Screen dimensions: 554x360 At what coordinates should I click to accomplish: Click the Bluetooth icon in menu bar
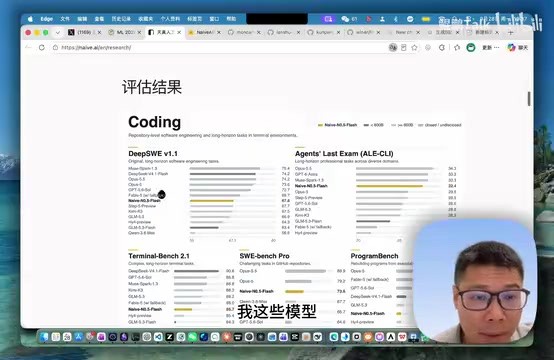click(x=396, y=19)
